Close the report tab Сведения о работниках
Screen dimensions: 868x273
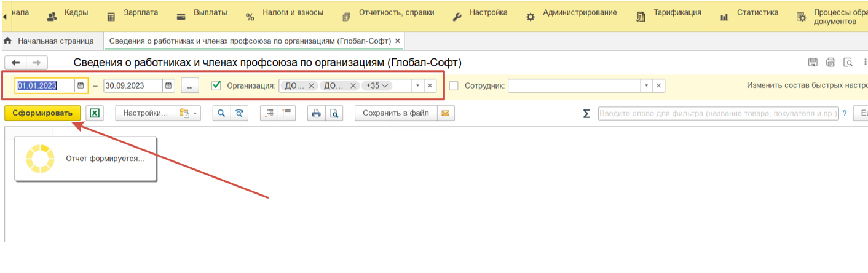pos(398,41)
